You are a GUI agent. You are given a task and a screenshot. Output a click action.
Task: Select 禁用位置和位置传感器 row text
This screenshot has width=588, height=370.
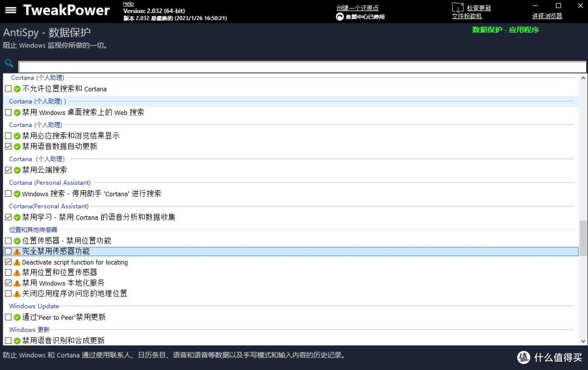click(x=60, y=272)
